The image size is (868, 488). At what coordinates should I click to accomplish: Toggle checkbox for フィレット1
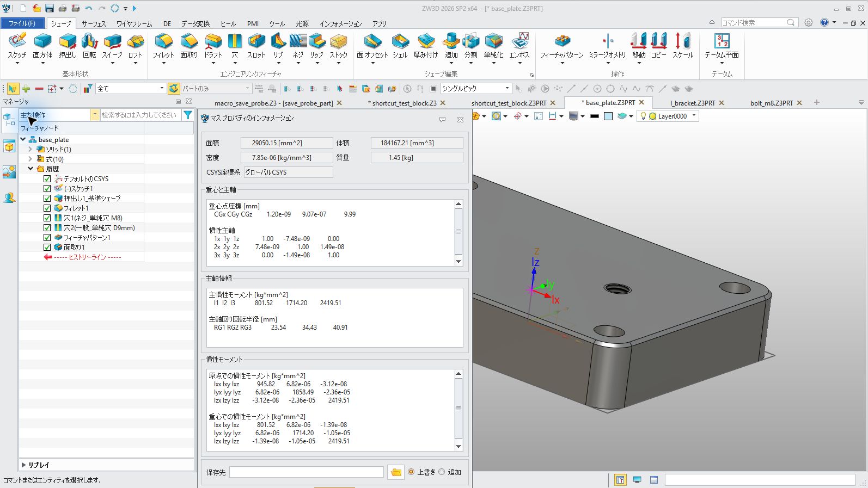pyautogui.click(x=47, y=208)
